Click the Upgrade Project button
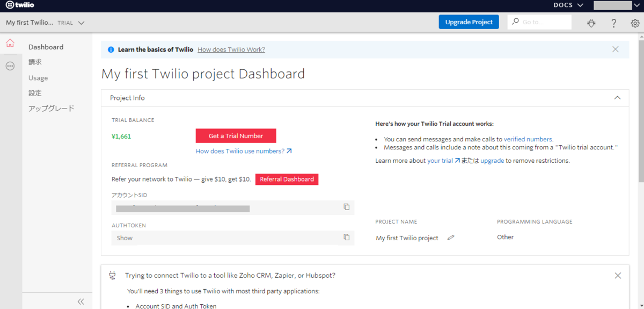The height and width of the screenshot is (309, 644). (x=469, y=22)
